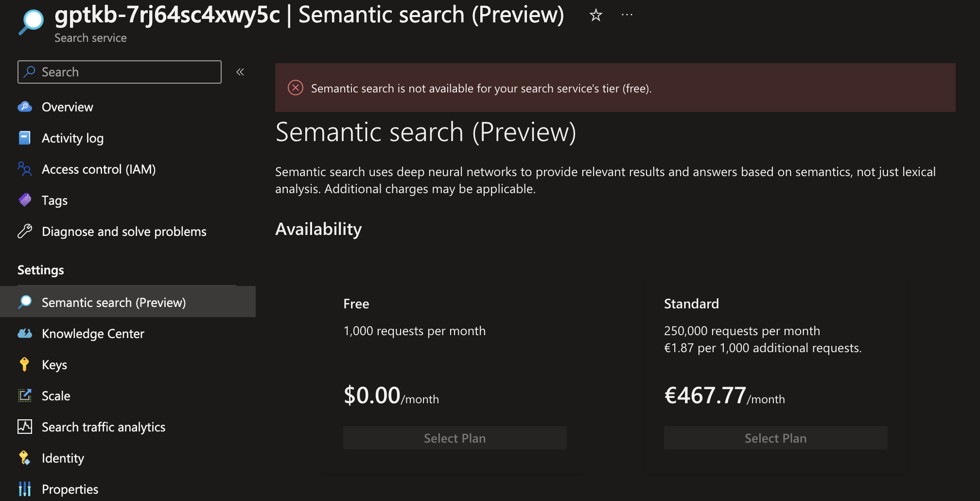
Task: Click the Standard plan title
Action: point(691,304)
